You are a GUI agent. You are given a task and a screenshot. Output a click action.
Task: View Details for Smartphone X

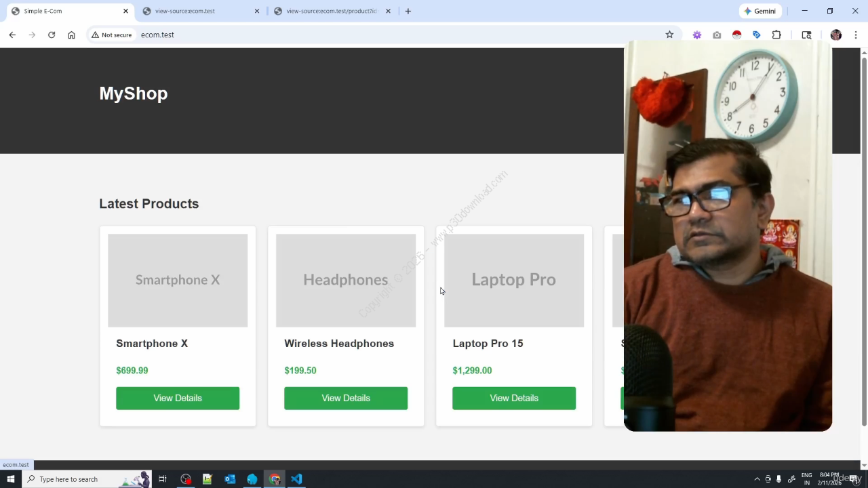(178, 398)
